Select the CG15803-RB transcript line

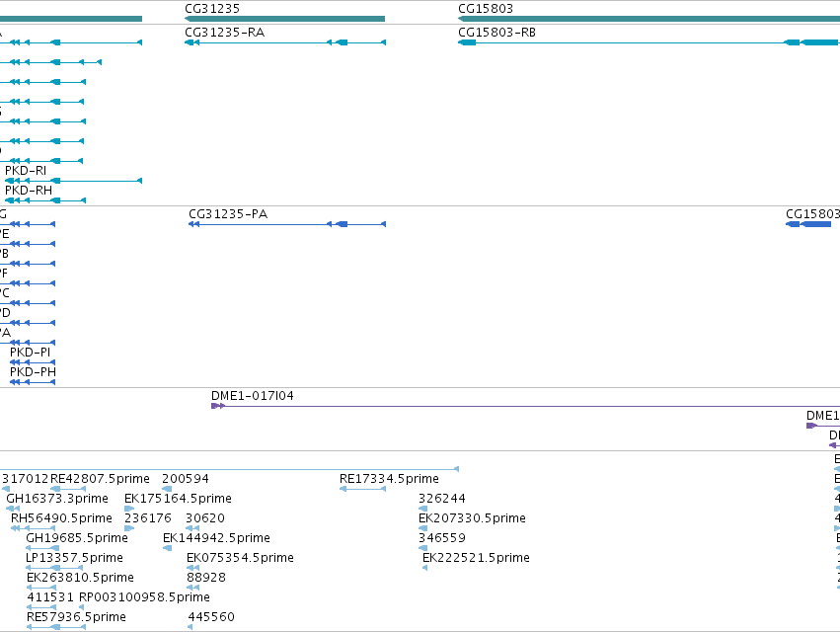649,42
